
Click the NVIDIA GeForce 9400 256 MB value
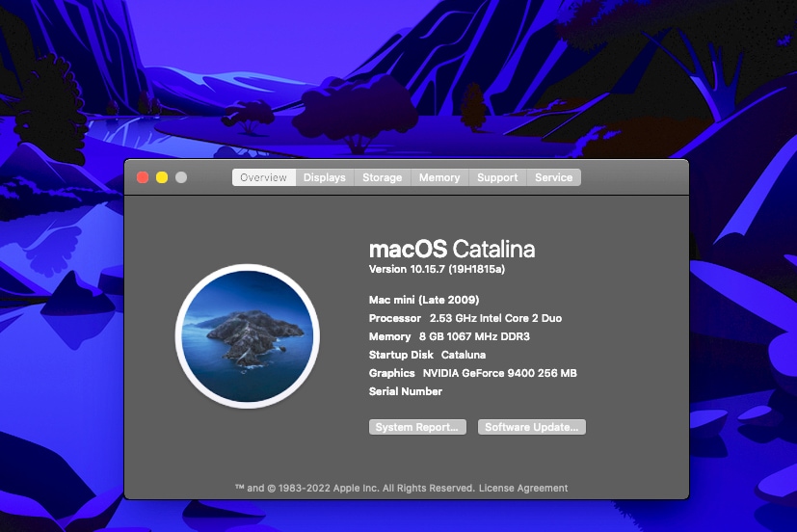[x=499, y=373]
